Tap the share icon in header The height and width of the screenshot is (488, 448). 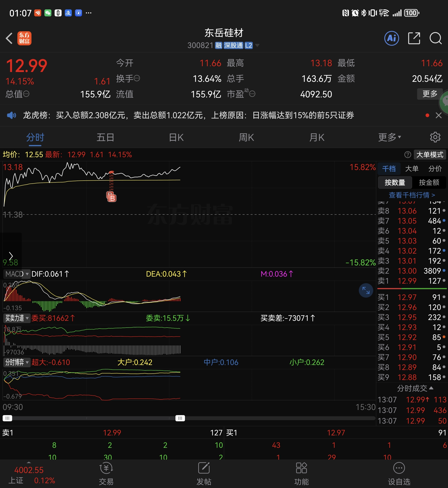(x=414, y=38)
